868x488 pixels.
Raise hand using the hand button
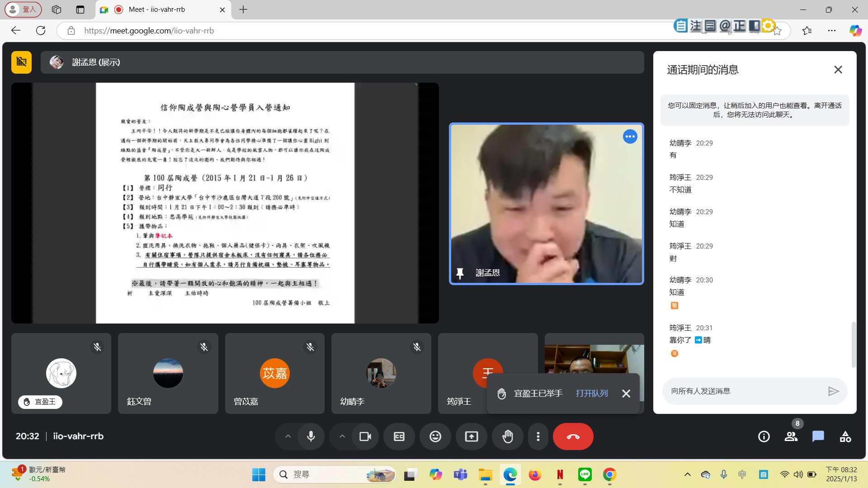tap(508, 436)
